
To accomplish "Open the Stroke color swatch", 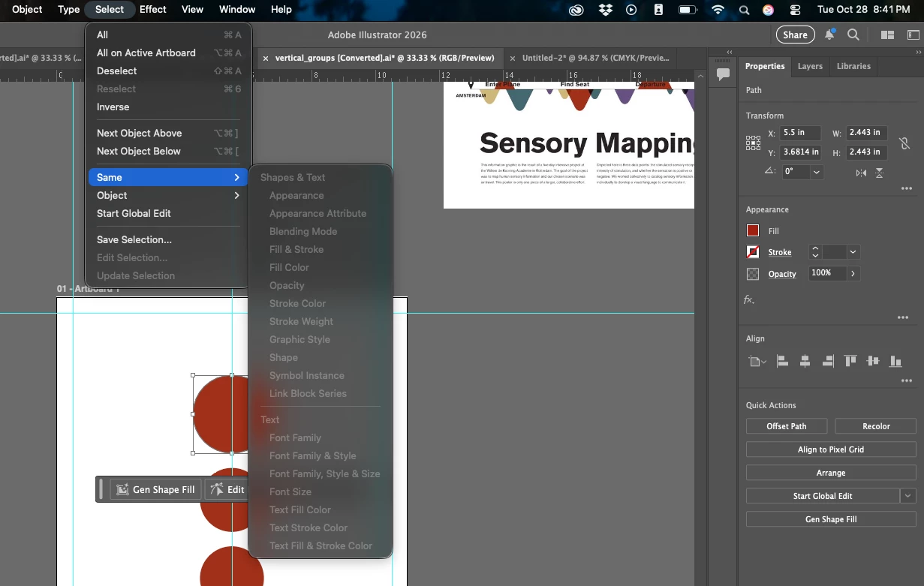I will pos(753,252).
